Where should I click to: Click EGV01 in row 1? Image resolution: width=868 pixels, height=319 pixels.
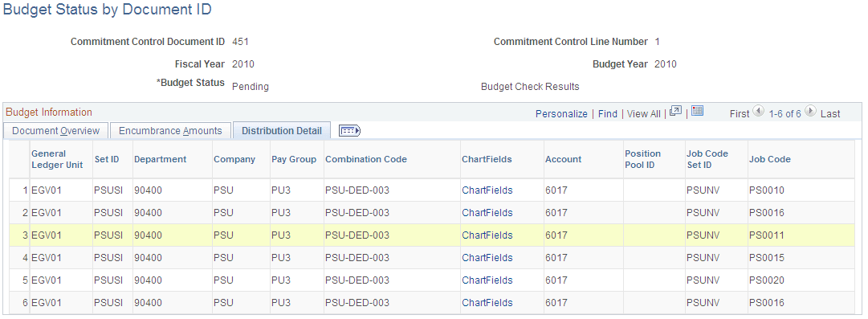tap(47, 190)
